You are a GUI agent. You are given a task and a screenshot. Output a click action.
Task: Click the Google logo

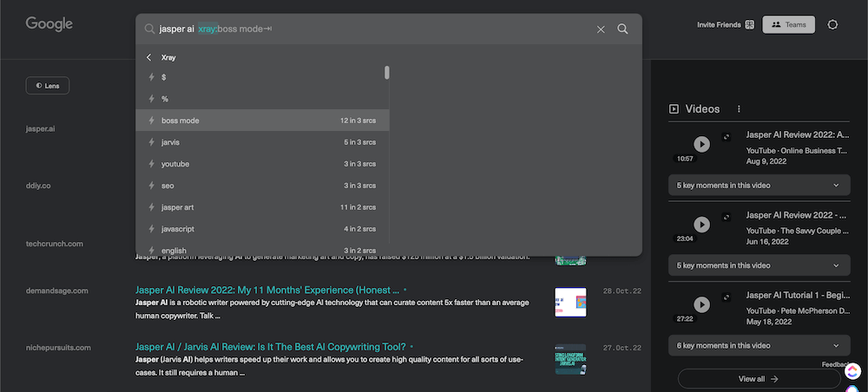click(x=49, y=24)
